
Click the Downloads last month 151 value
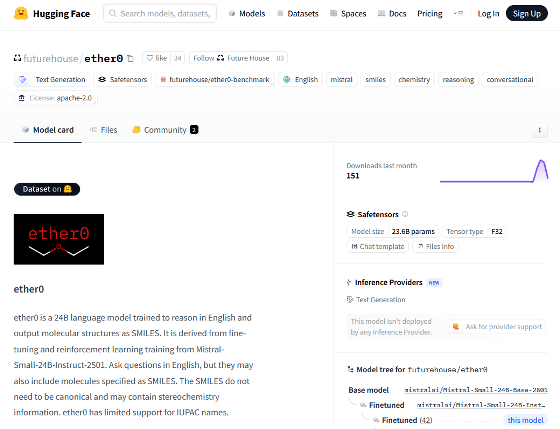pyautogui.click(x=353, y=176)
